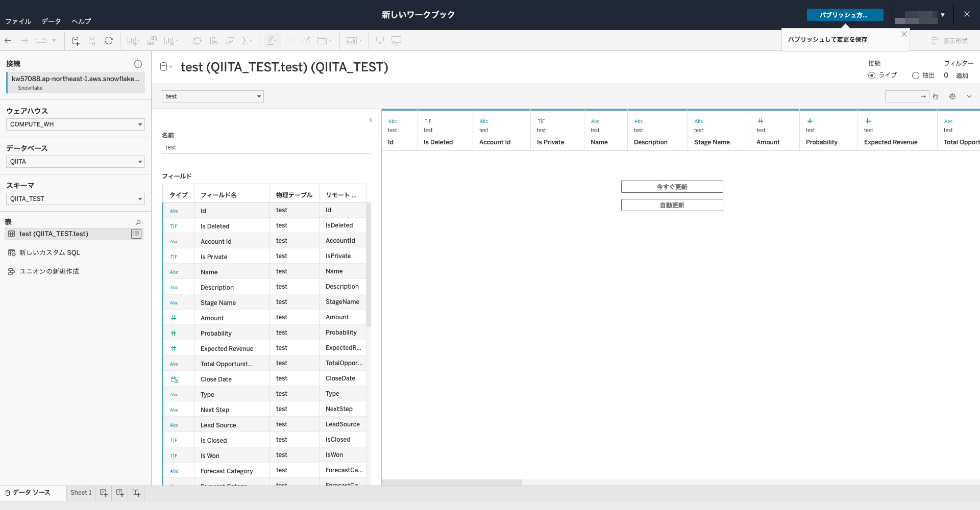Open the user account dropdown arrow

943,15
